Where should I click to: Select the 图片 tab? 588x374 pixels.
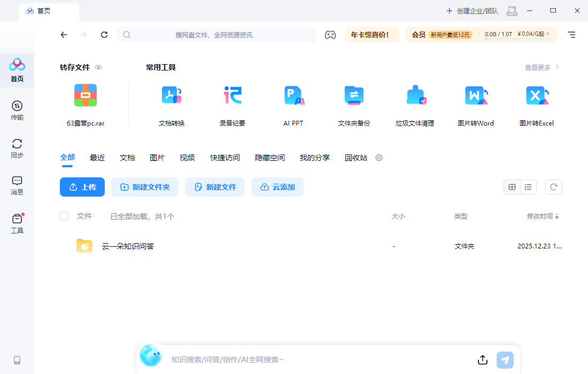click(157, 158)
